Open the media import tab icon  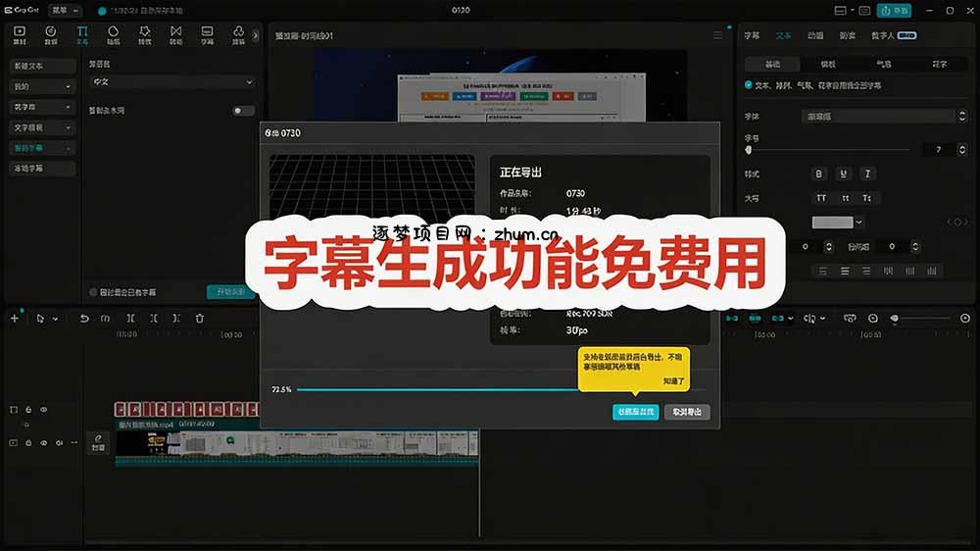pos(20,35)
